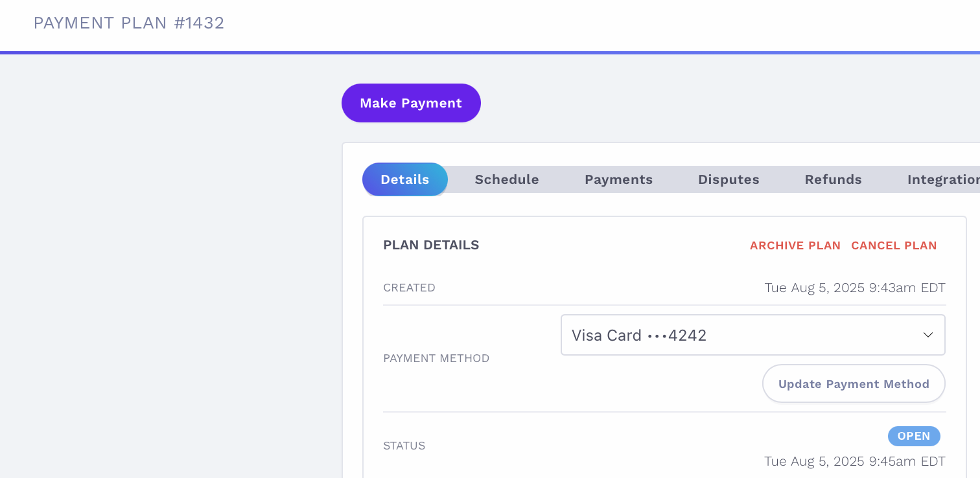Open the Payments tab
Image resolution: width=980 pixels, height=478 pixels.
(618, 179)
